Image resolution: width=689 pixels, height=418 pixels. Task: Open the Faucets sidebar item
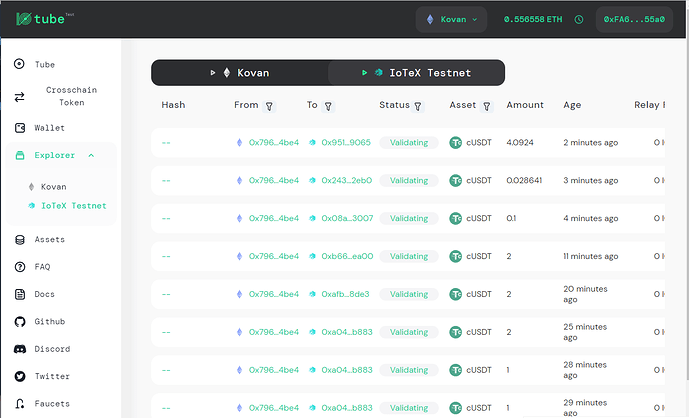pyautogui.click(x=52, y=403)
